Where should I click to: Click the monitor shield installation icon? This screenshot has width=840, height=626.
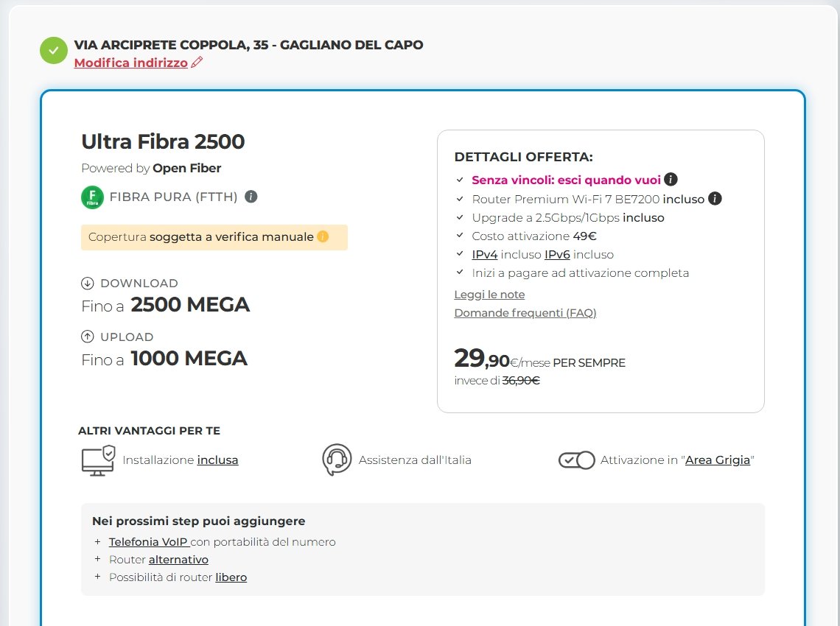coord(98,460)
